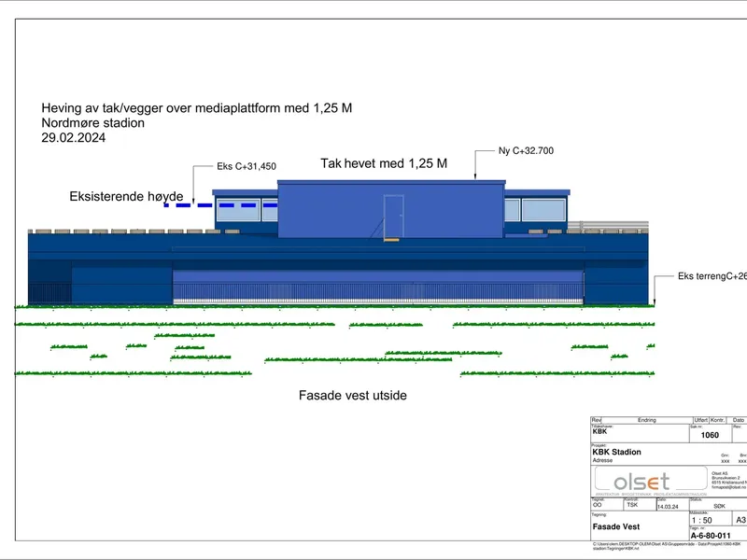The width and height of the screenshot is (747, 560).
Task: Click the 'Endring' column header
Action: [x=646, y=420]
